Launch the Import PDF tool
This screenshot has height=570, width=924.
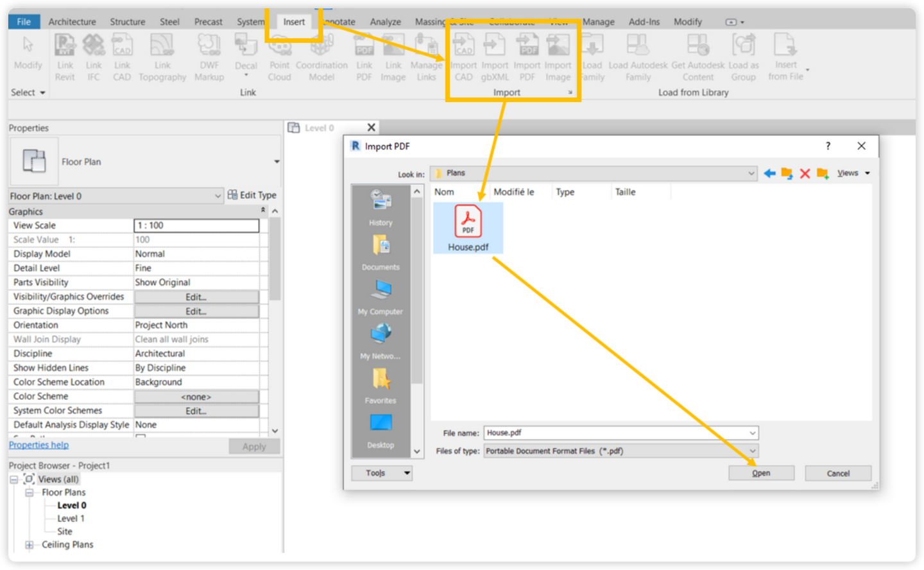coord(526,58)
